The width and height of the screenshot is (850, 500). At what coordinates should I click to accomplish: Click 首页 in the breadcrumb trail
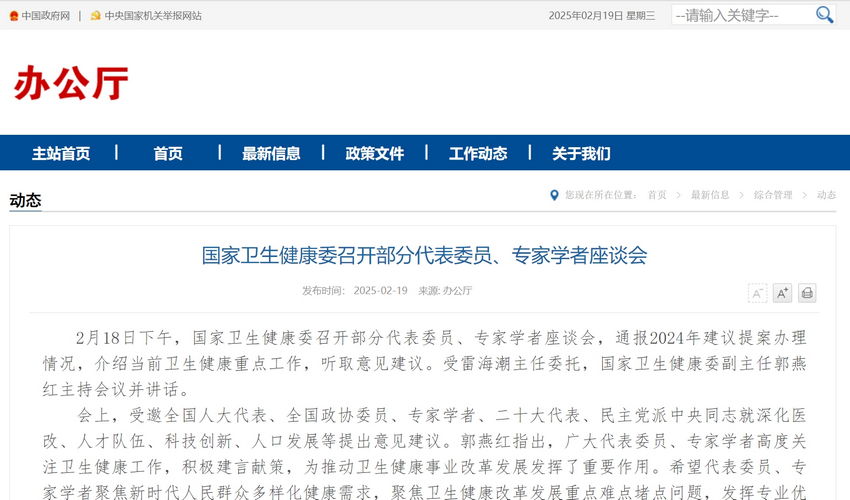click(656, 195)
